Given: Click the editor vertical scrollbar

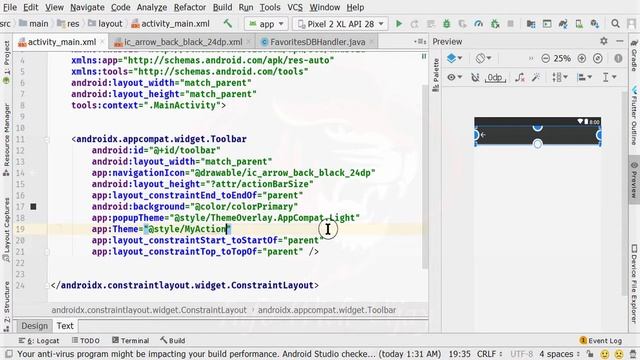Looking at the screenshot, I should coord(424,176).
